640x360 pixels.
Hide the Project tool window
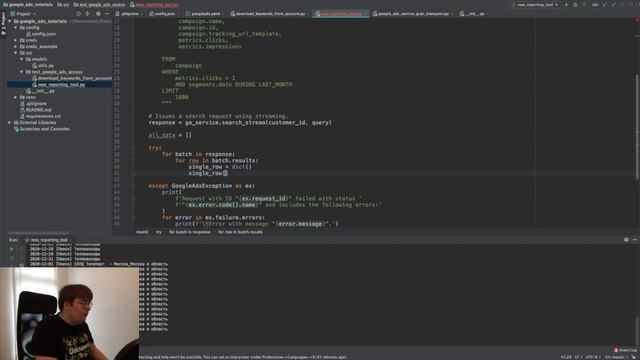[107, 13]
